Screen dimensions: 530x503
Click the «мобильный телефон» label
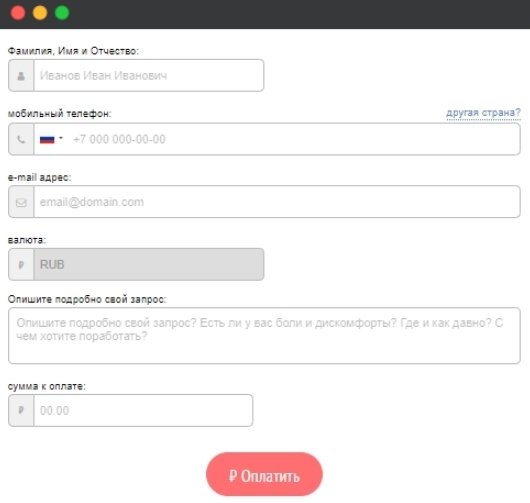[x=59, y=114]
